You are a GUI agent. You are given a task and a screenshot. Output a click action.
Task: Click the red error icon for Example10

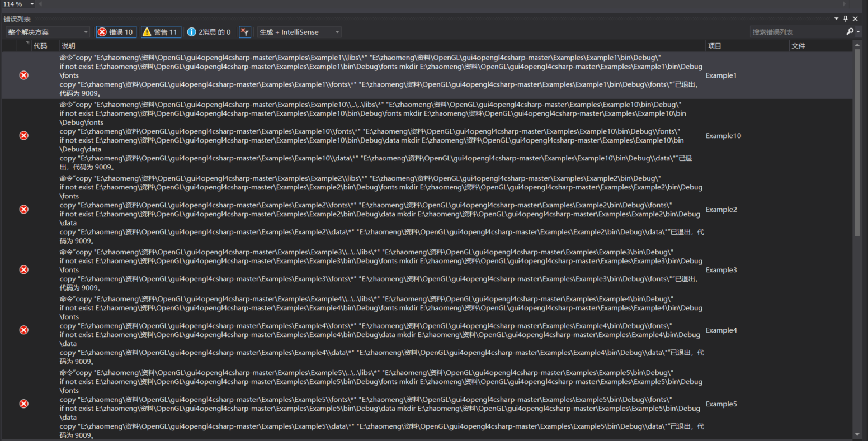(x=23, y=135)
